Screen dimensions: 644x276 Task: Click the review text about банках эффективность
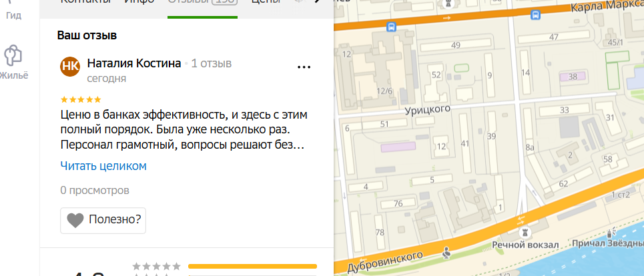point(184,129)
